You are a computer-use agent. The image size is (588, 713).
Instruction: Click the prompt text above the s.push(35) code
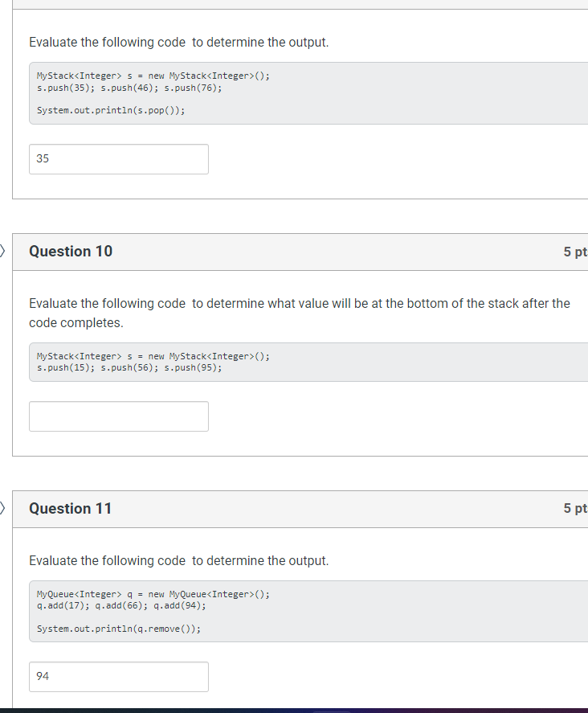click(178, 43)
